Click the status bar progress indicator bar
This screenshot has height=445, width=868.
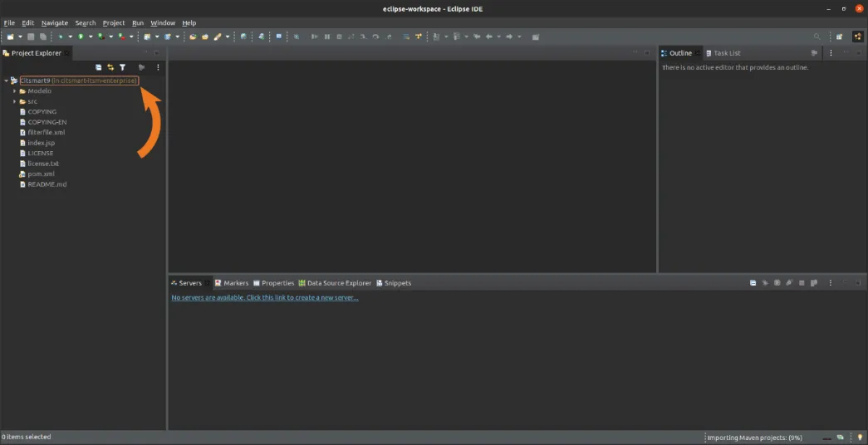point(826,438)
